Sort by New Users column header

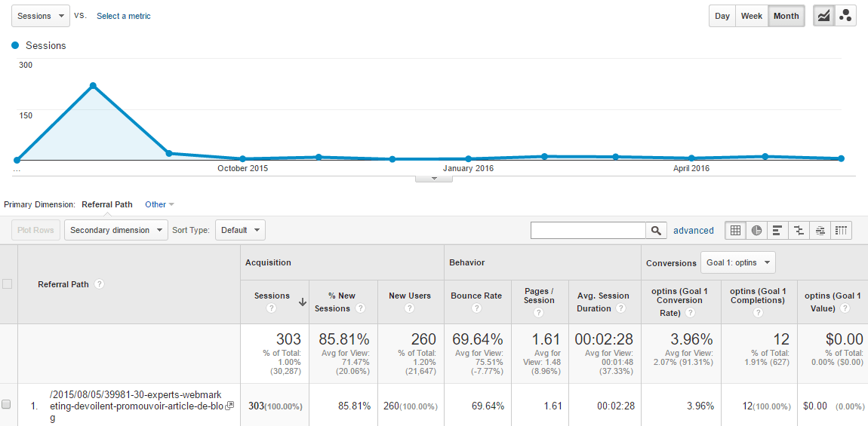[410, 296]
